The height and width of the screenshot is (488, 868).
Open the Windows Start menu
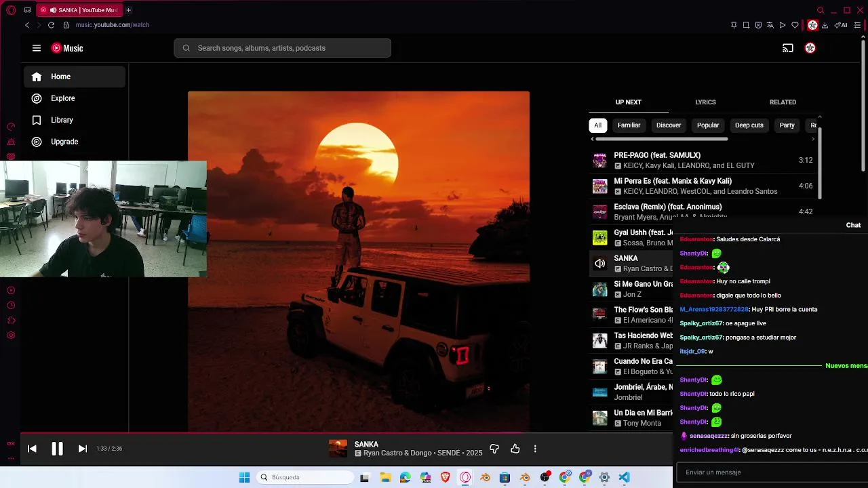coord(244,477)
